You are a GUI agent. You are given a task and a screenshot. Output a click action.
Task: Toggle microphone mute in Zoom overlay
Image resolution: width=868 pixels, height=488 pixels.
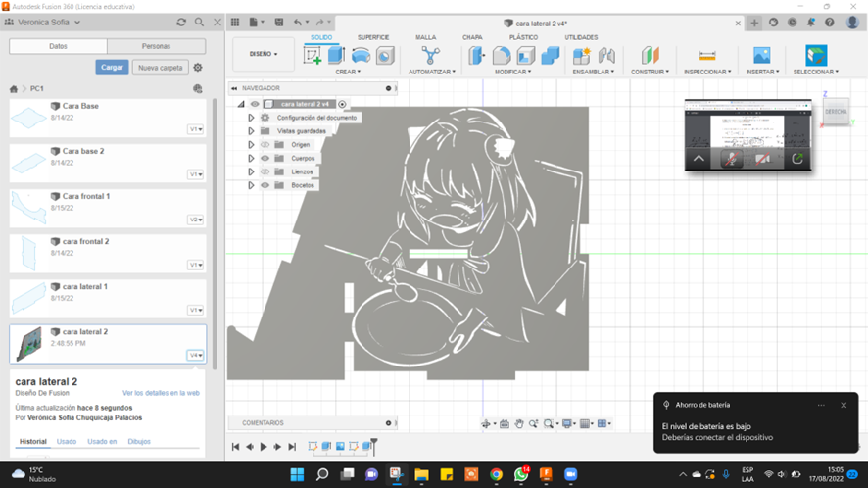pos(731,159)
